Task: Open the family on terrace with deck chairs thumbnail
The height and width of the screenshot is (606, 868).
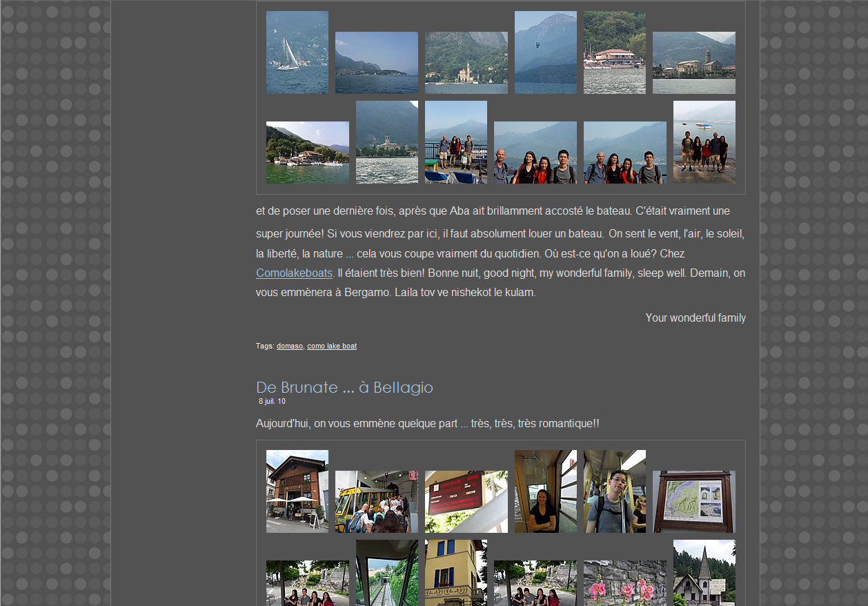Action: (456, 142)
